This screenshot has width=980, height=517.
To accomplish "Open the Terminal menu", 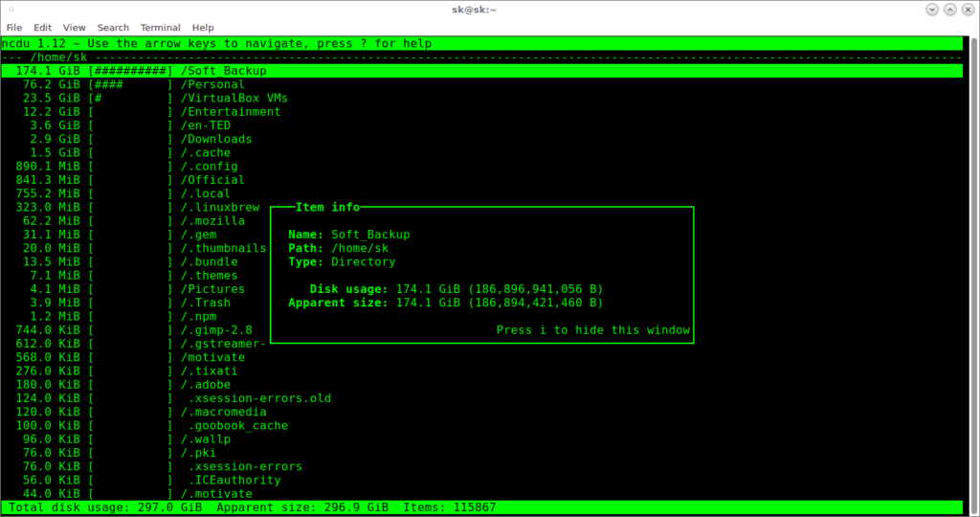I will (160, 28).
